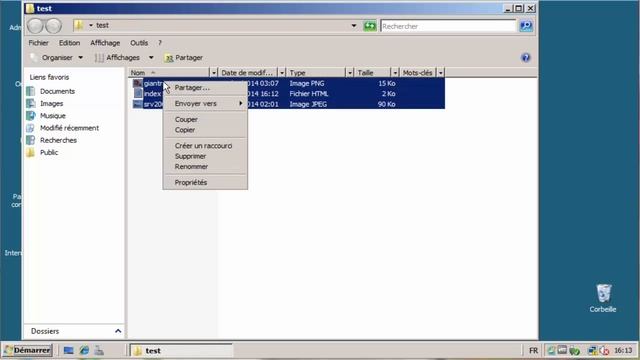This screenshot has width=640, height=360.
Task: Click the Taille column header
Action: (x=373, y=73)
